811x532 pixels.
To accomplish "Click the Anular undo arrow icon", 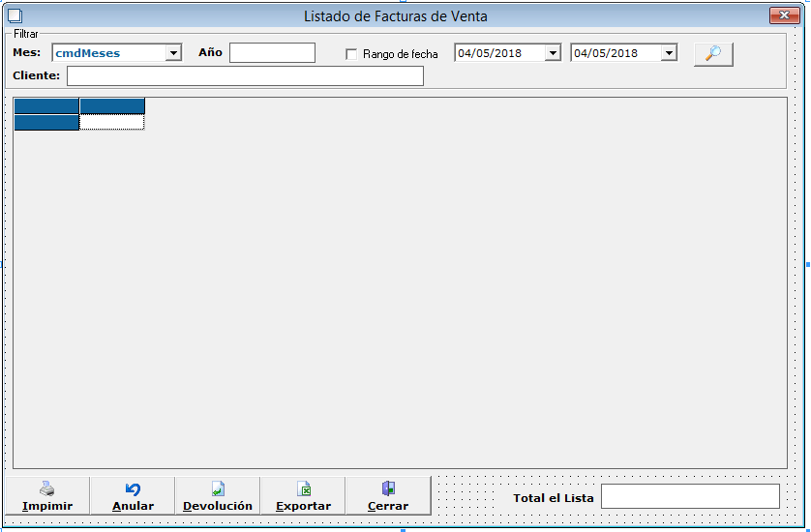I will click(x=133, y=489).
